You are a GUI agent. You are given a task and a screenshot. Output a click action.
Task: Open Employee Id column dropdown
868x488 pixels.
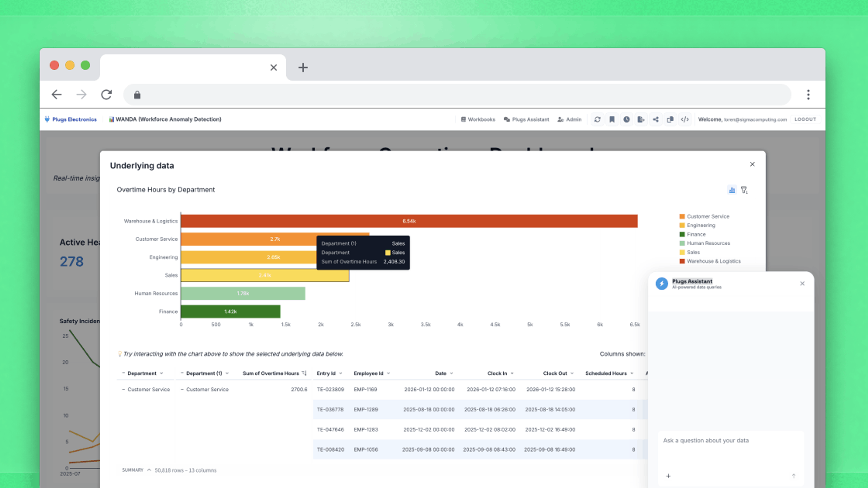389,373
